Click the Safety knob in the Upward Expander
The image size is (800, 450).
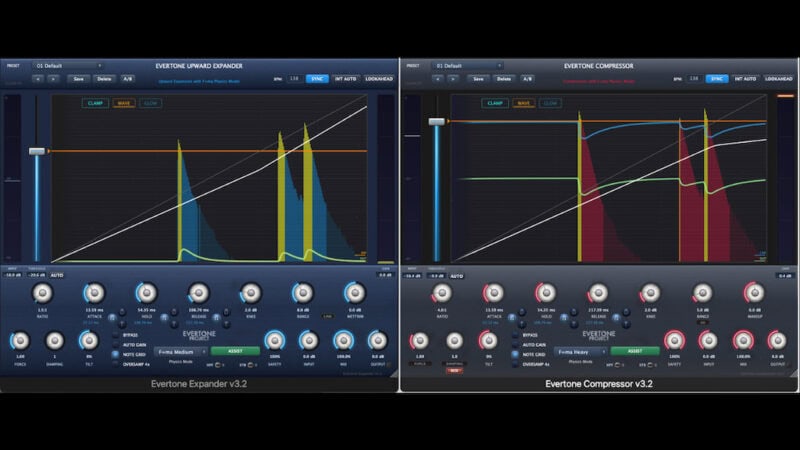(x=273, y=340)
